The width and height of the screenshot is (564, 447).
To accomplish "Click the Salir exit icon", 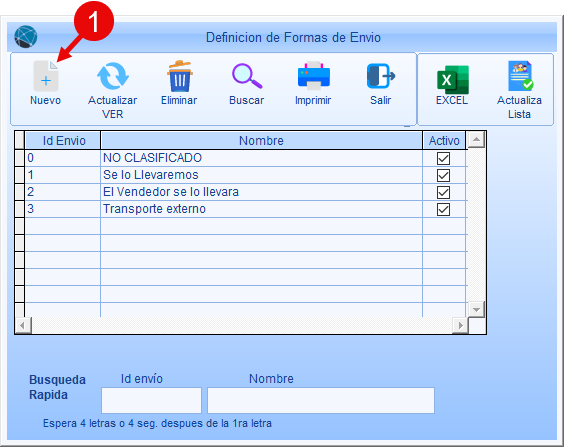I will 381,76.
